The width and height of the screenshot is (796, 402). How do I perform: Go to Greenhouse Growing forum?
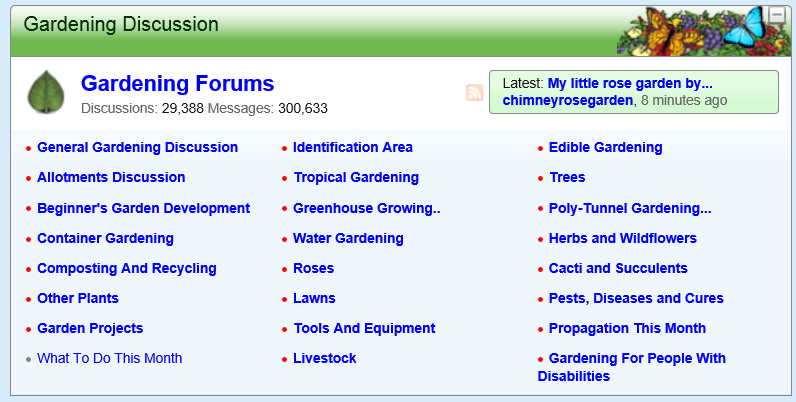(366, 208)
